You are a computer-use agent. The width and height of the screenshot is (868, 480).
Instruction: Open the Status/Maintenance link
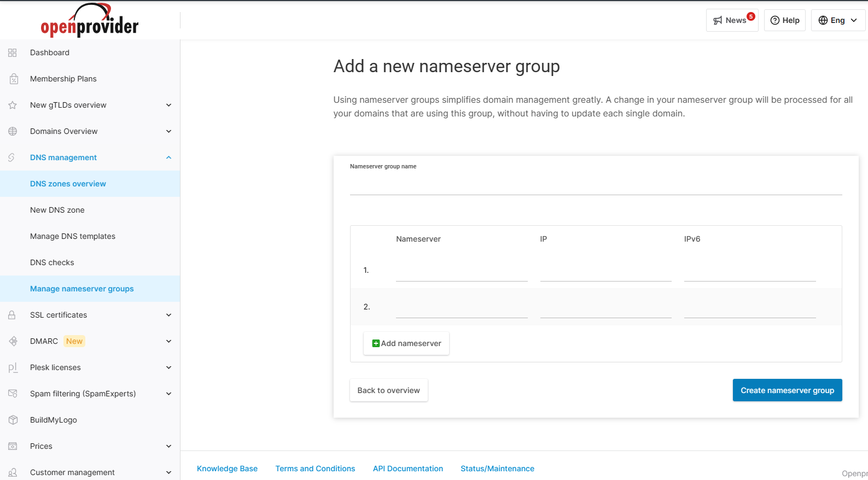point(497,469)
